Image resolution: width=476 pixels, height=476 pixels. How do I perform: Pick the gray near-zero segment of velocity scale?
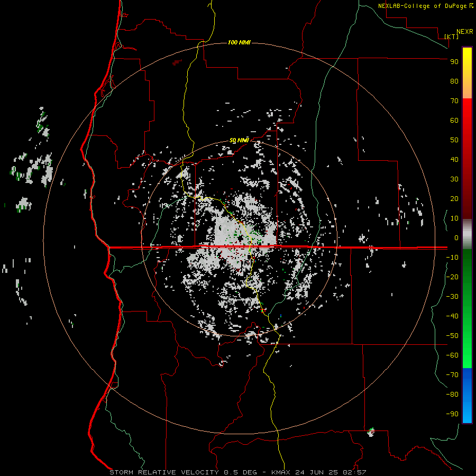467,234
